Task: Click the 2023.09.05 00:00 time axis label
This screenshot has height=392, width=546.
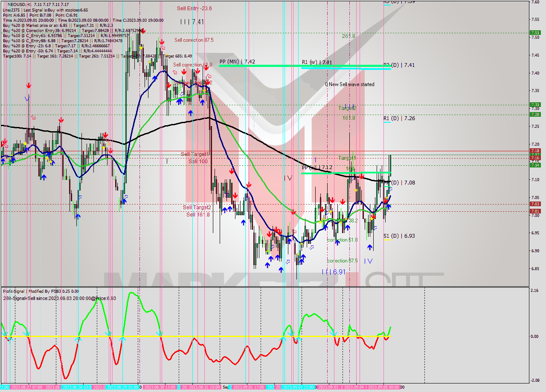Action: tap(384, 387)
